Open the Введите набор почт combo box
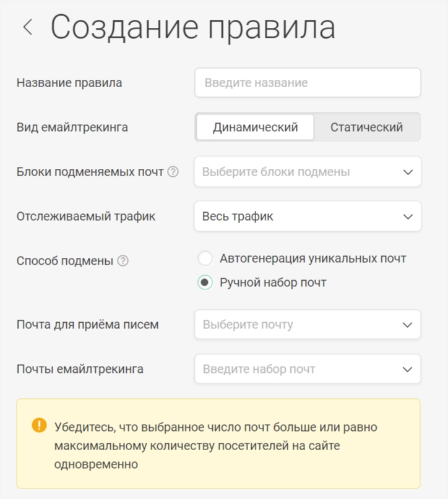Screen dimensions: 448x499 [308, 369]
